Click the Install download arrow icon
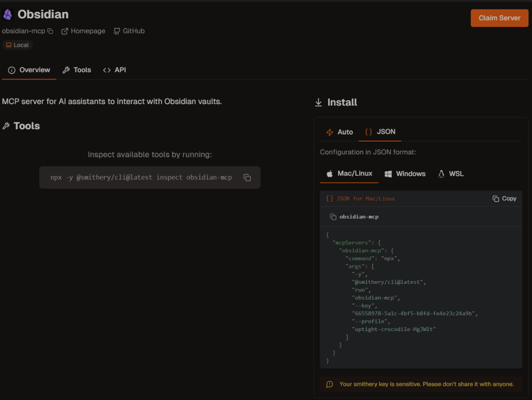 tap(318, 102)
